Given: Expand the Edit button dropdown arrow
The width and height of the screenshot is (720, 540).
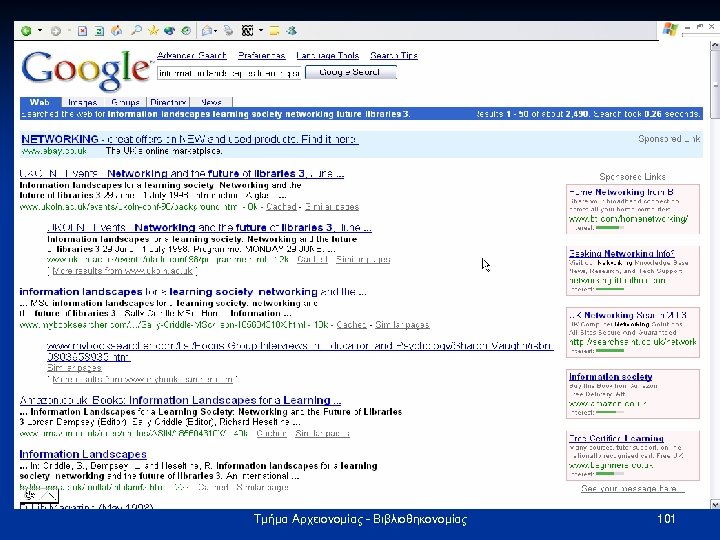Looking at the screenshot, I should coord(260,31).
